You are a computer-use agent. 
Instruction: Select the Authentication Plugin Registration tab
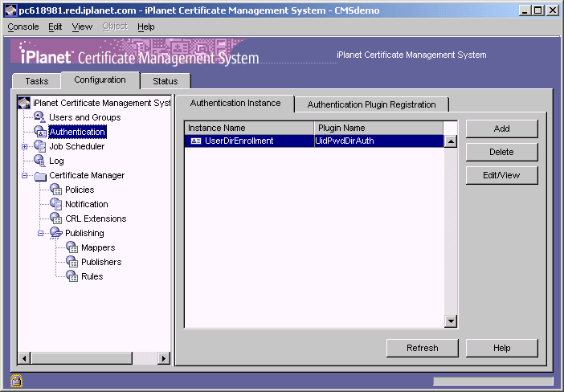[371, 104]
